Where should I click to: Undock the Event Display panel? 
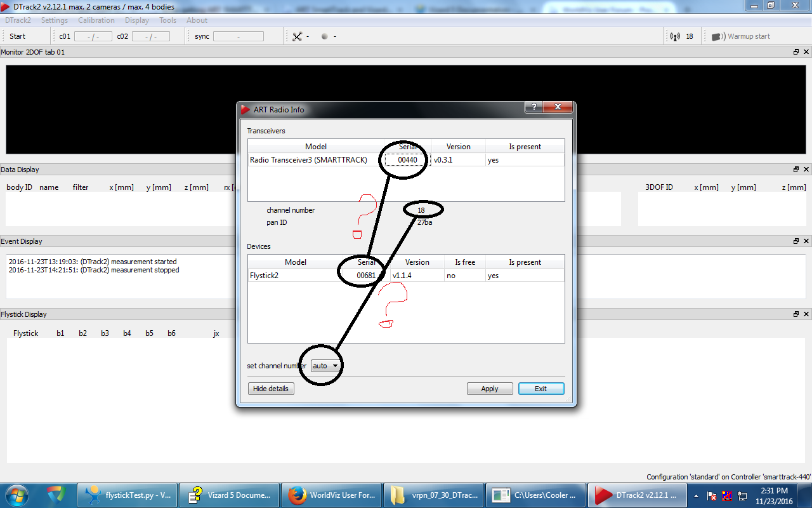point(796,241)
